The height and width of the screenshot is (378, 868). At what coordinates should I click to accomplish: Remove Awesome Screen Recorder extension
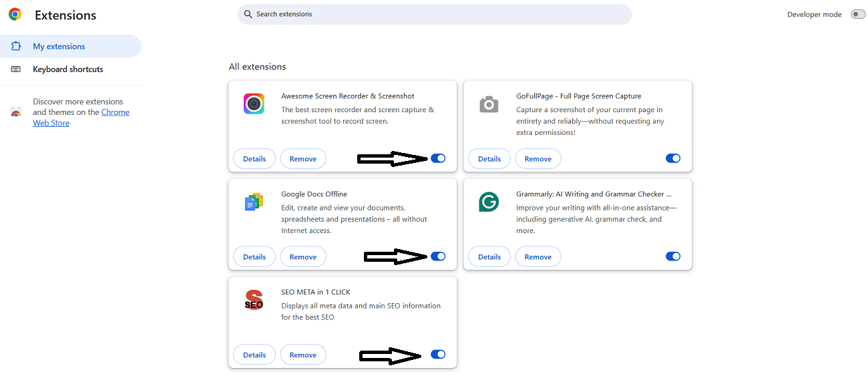(303, 159)
